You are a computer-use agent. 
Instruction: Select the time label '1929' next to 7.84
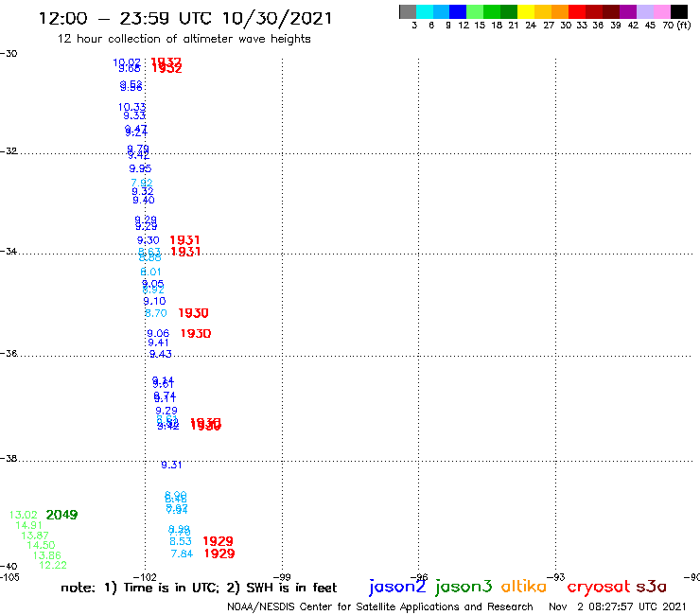tap(219, 553)
